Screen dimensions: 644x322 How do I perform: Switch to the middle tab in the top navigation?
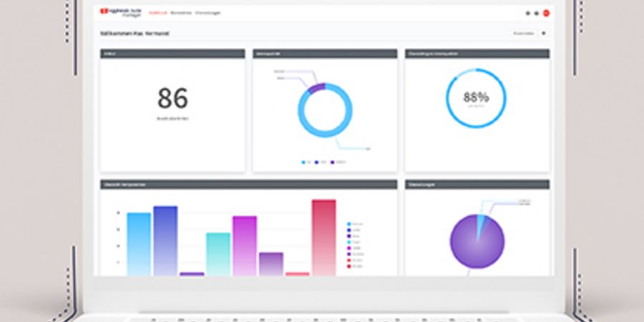(180, 13)
